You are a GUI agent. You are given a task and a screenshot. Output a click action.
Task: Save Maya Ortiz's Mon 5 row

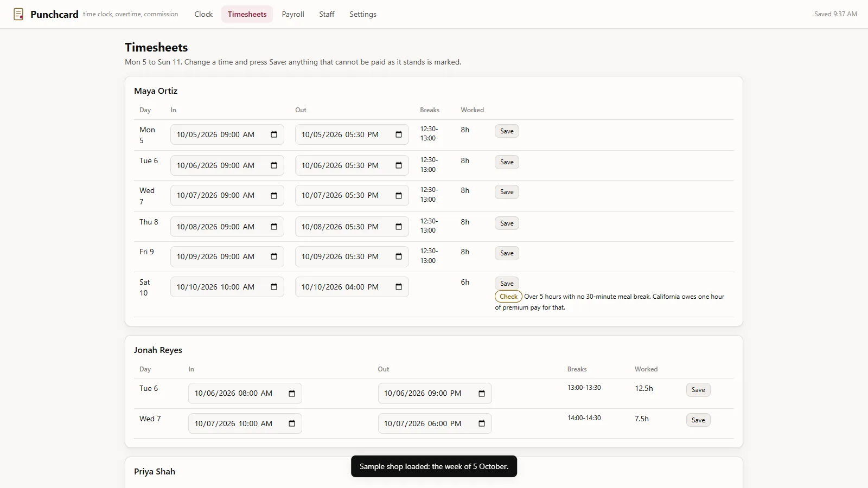(x=507, y=131)
